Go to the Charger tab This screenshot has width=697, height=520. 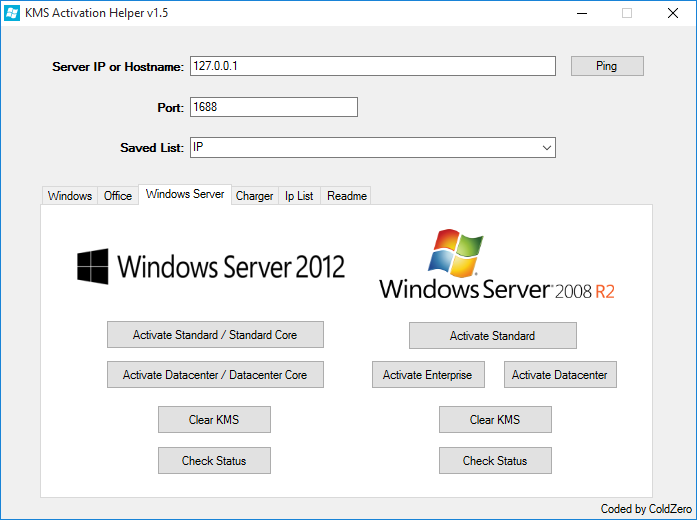pos(254,196)
